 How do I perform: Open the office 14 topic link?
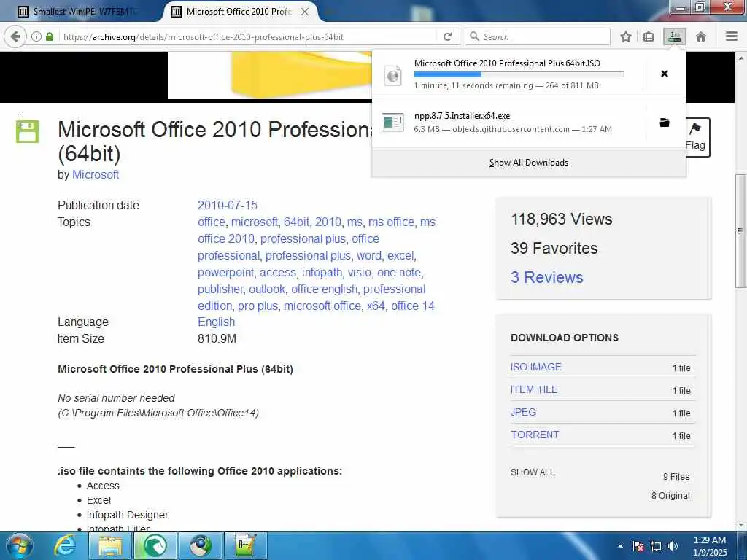(413, 306)
